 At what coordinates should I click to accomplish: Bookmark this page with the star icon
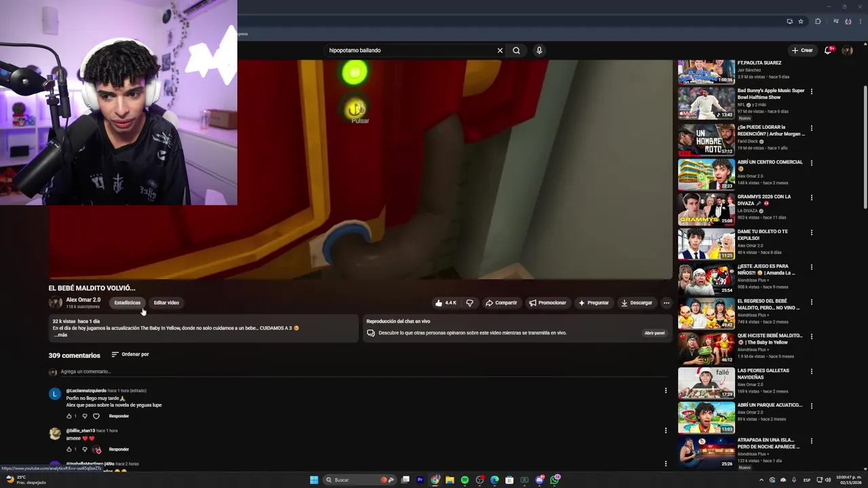(x=801, y=21)
